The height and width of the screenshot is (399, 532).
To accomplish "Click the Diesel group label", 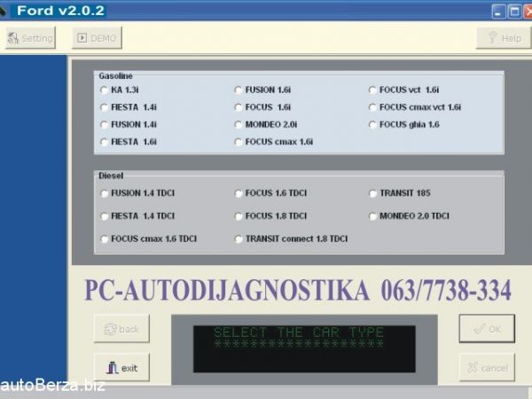I will click(111, 176).
